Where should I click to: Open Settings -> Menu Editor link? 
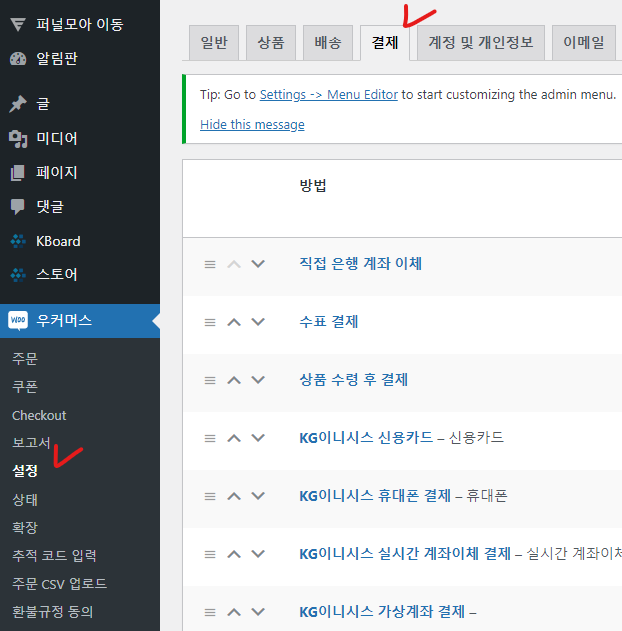[329, 95]
